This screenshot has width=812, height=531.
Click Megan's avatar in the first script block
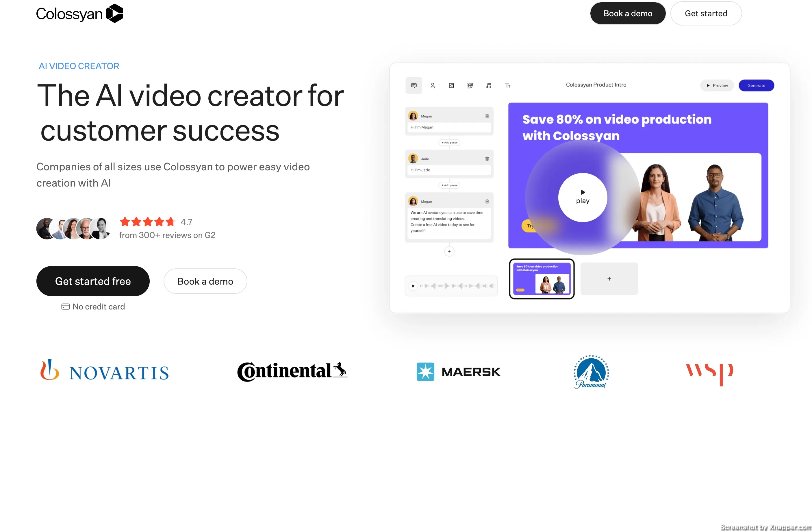(x=413, y=116)
